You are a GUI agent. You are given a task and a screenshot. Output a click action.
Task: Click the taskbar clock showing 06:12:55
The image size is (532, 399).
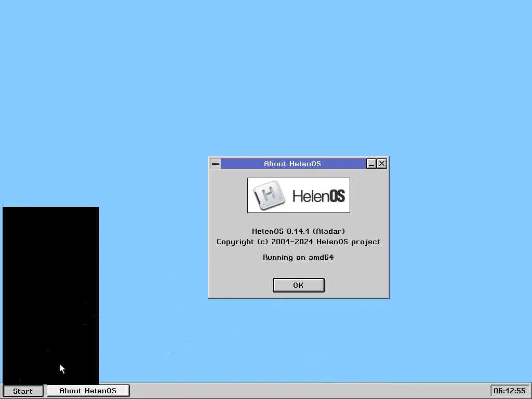click(x=510, y=391)
